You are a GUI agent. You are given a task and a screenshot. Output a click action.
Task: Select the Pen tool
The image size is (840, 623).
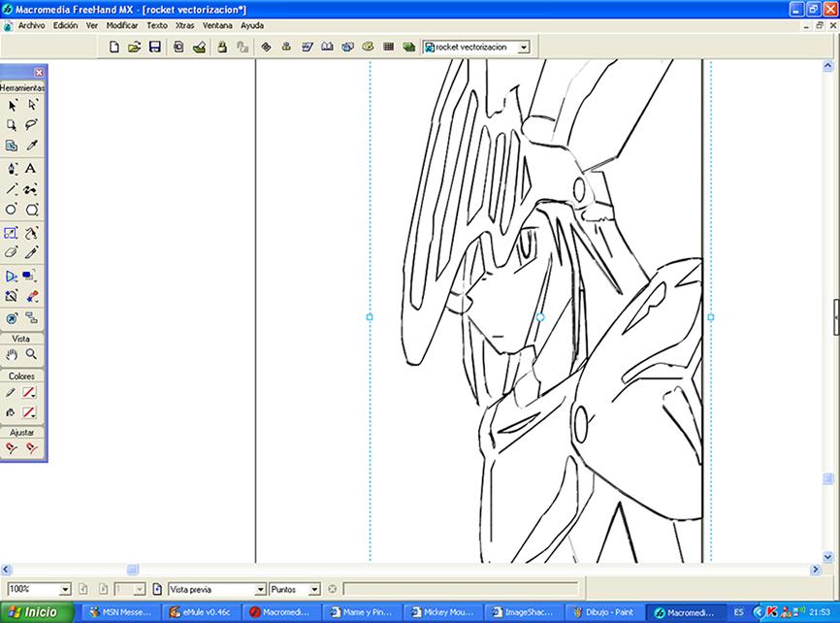[12, 169]
